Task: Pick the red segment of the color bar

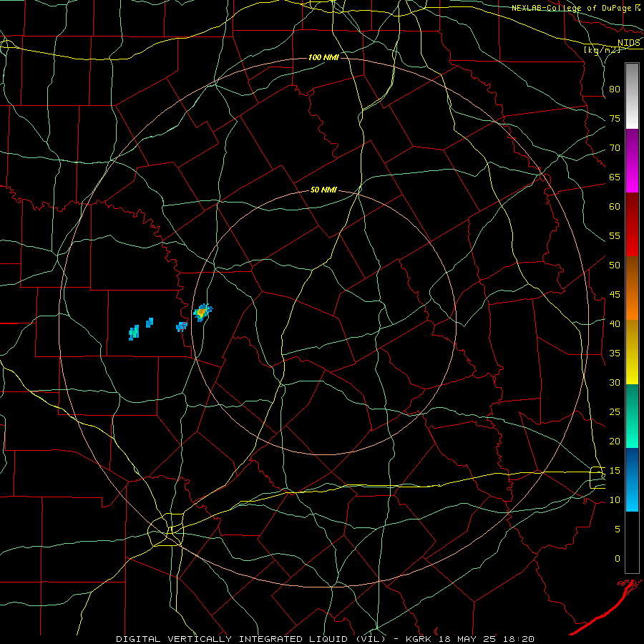Action: click(x=632, y=225)
